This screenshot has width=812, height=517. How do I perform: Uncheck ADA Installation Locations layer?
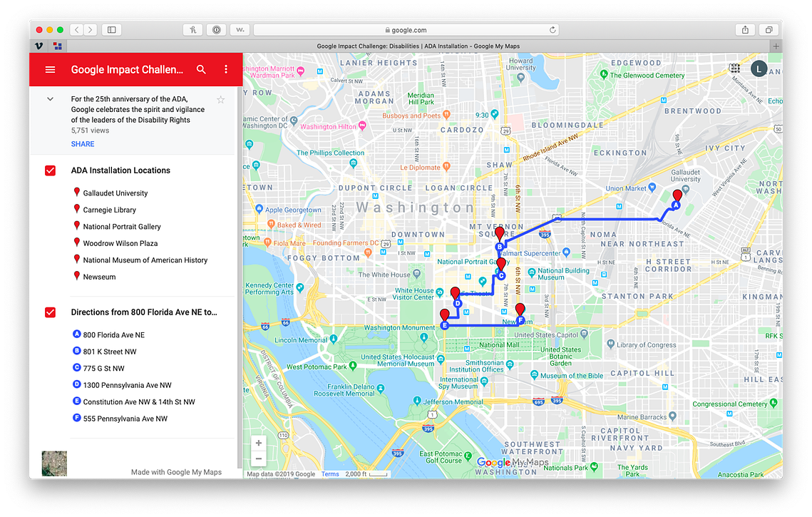pyautogui.click(x=50, y=170)
